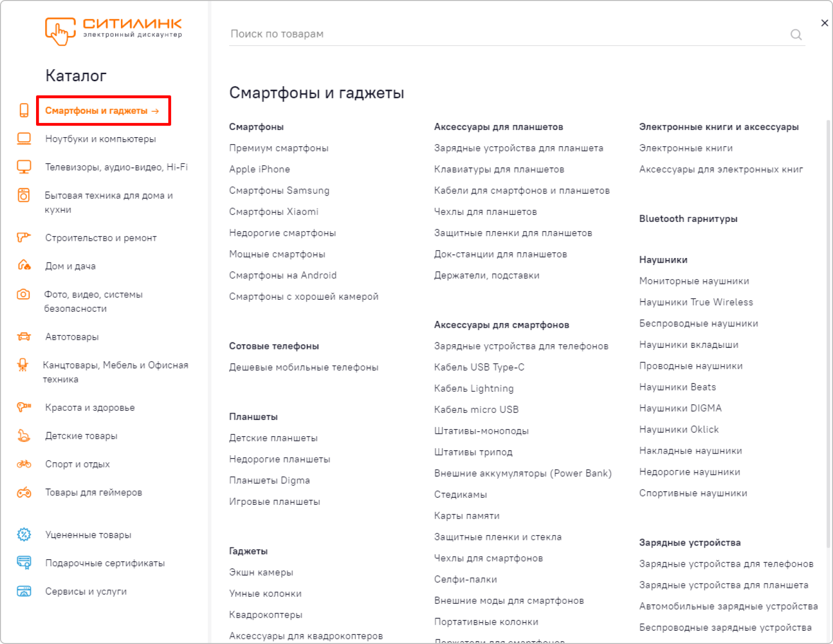The image size is (833, 644).
Task: Click the percent badge icon for Уцененные товары
Action: point(24,534)
